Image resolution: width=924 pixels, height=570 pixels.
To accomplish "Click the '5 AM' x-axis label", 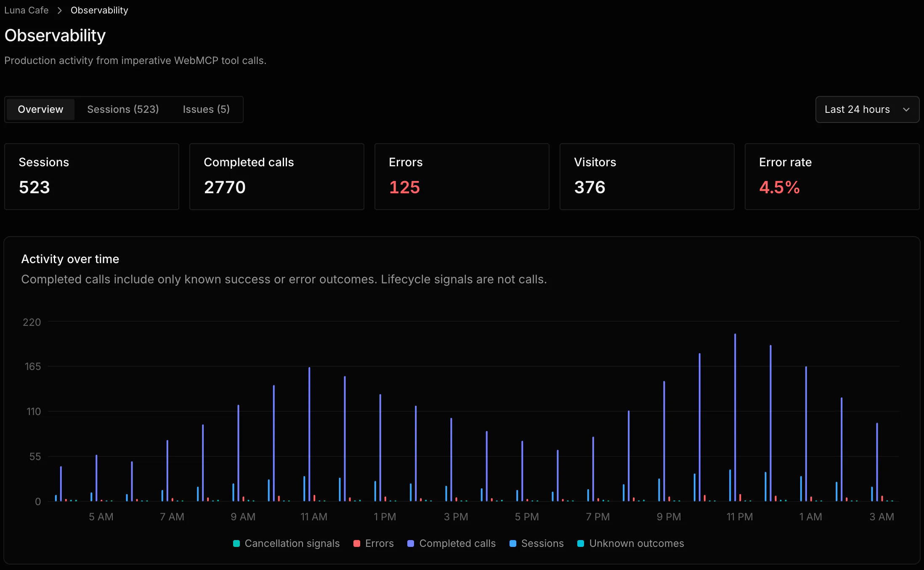I will click(x=101, y=517).
